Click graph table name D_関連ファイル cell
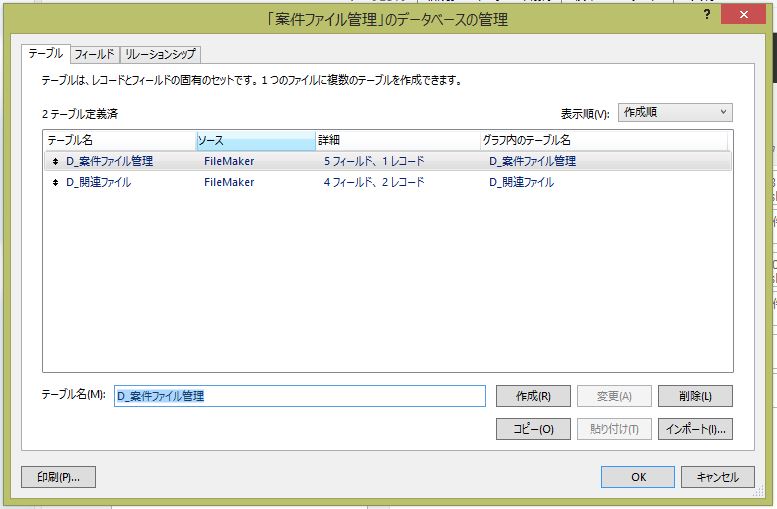The image size is (777, 509). (521, 182)
